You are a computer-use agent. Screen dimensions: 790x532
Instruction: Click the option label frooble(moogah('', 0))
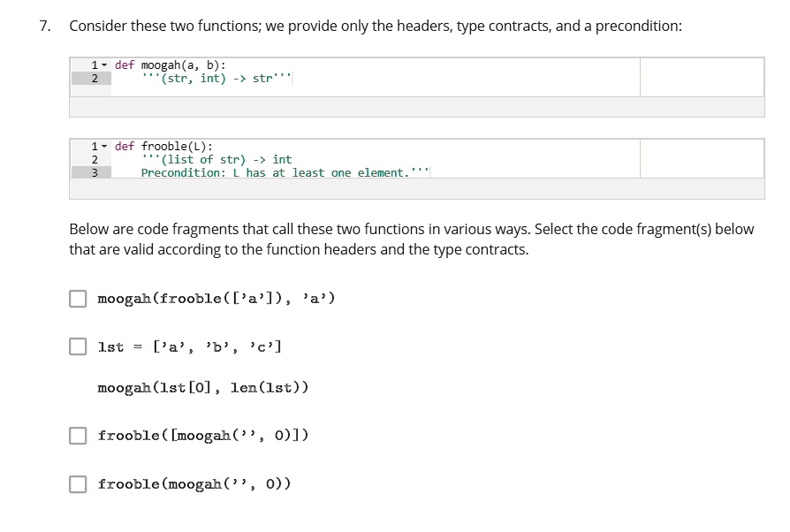pyautogui.click(x=194, y=484)
